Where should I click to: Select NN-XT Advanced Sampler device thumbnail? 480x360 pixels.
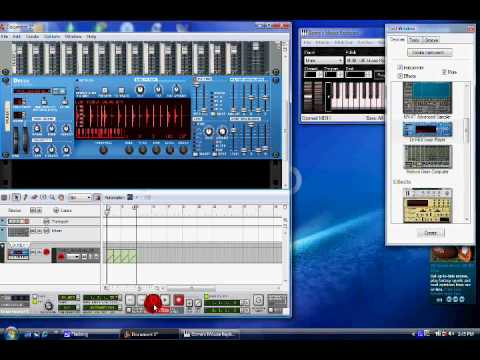click(427, 99)
